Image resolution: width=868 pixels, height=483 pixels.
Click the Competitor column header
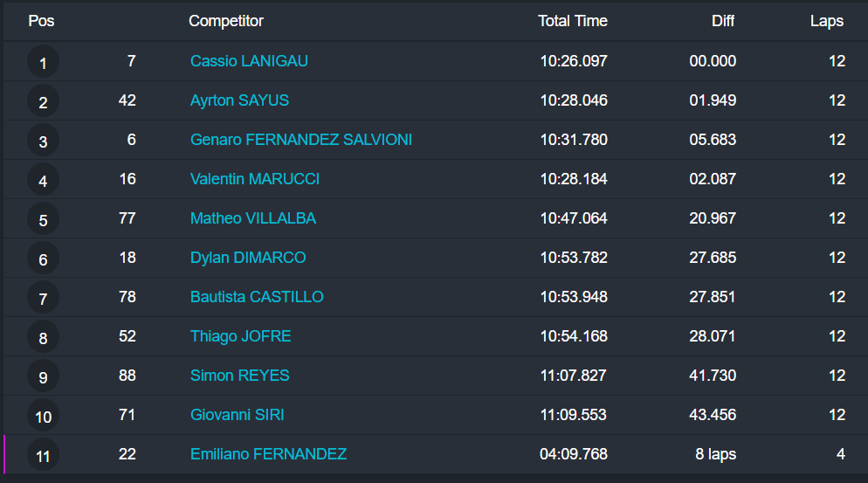[225, 21]
